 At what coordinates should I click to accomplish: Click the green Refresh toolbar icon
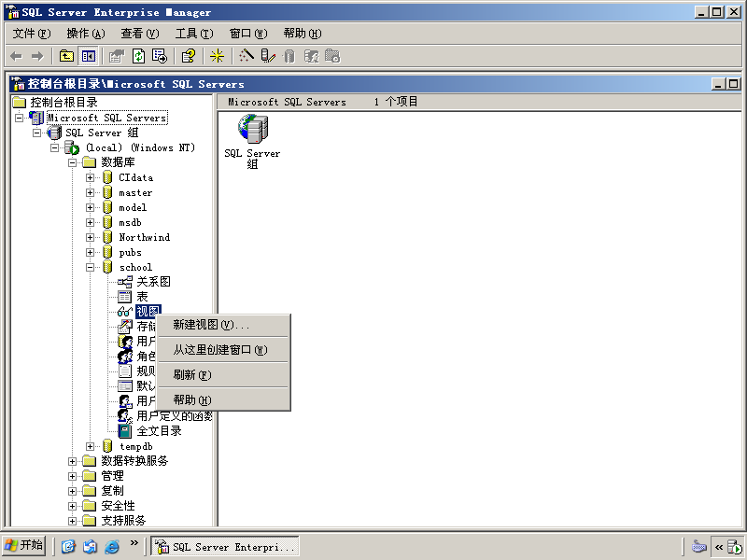pos(138,56)
